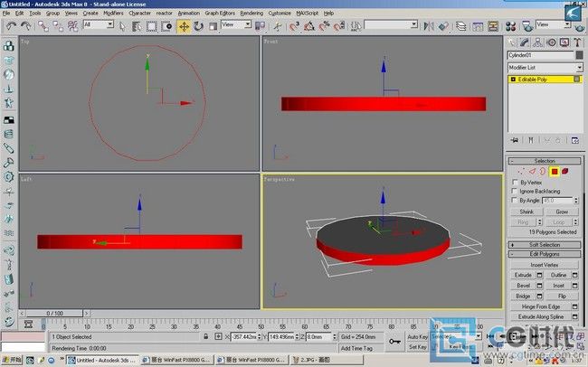The height and width of the screenshot is (367, 588).
Task: Click the Cylinder01 object name field
Action: 540,55
